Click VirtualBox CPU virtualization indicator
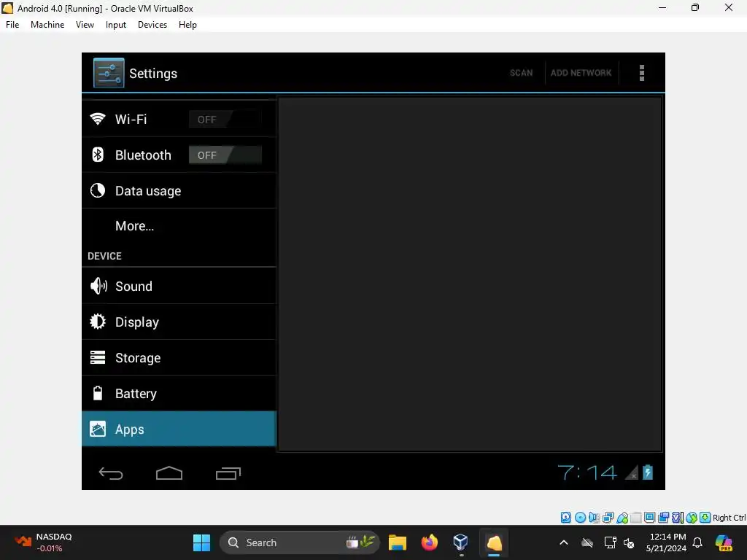 point(678,518)
